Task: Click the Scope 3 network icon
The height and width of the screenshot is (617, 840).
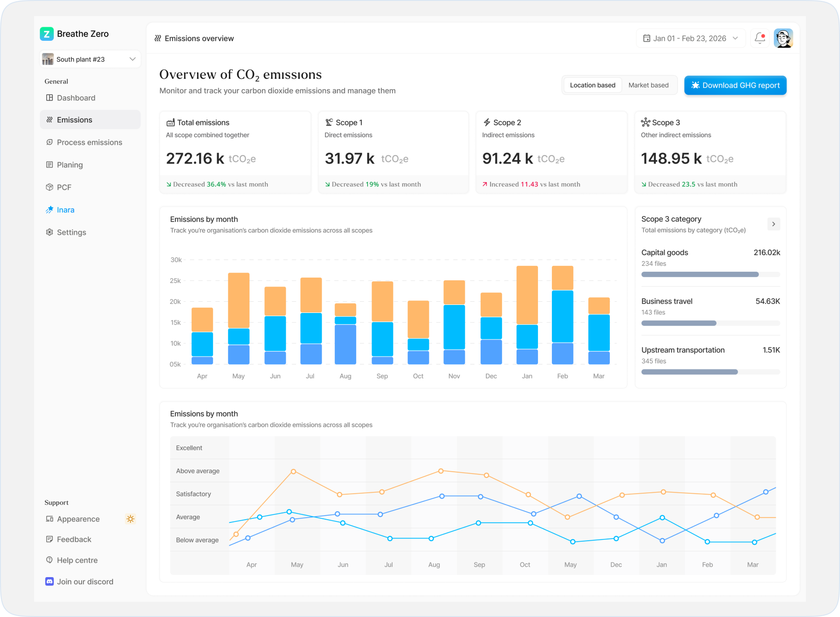Action: tap(645, 122)
